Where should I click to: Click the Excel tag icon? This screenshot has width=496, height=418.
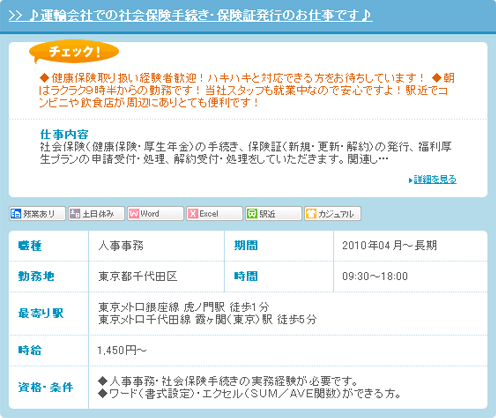[193, 214]
